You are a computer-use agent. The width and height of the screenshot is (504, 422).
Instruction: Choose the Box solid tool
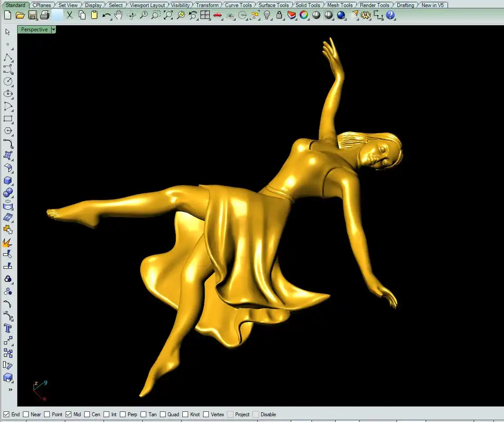pos(8,181)
